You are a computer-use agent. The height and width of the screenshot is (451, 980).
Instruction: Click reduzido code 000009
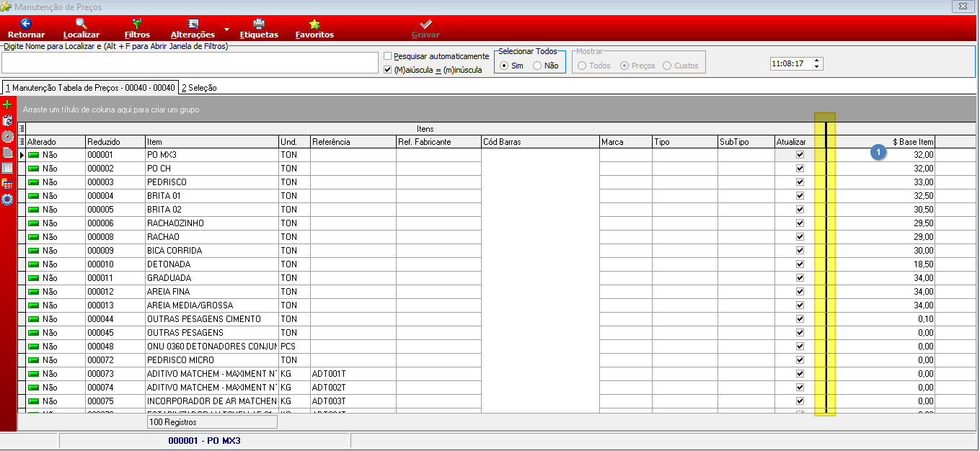click(115, 251)
